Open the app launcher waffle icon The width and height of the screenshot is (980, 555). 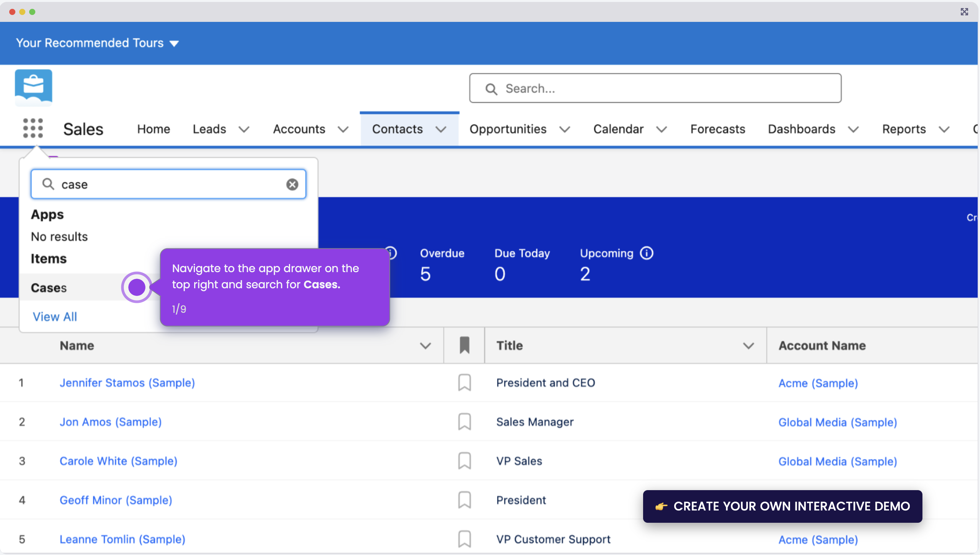33,128
